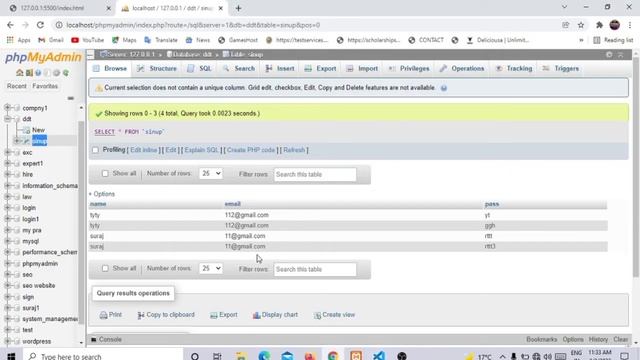Click Windows Start button
640x360 pixels.
coord(11,356)
